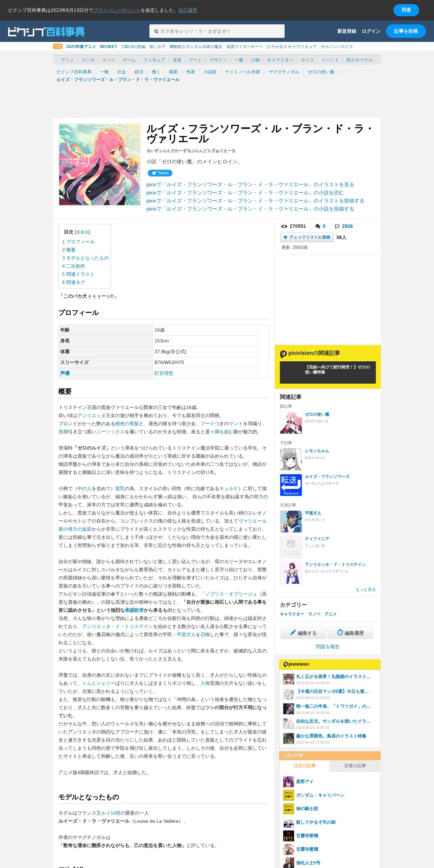This screenshot has height=868, width=434.
Task: Open 今週の注目マンガ8選 article thumbnail
Action: pyautogui.click(x=288, y=694)
